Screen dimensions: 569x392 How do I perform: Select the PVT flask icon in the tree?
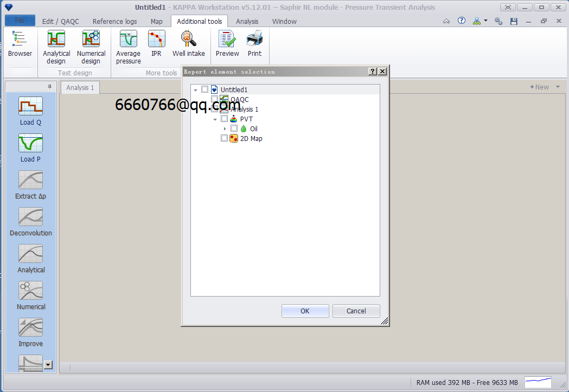pyautogui.click(x=234, y=119)
